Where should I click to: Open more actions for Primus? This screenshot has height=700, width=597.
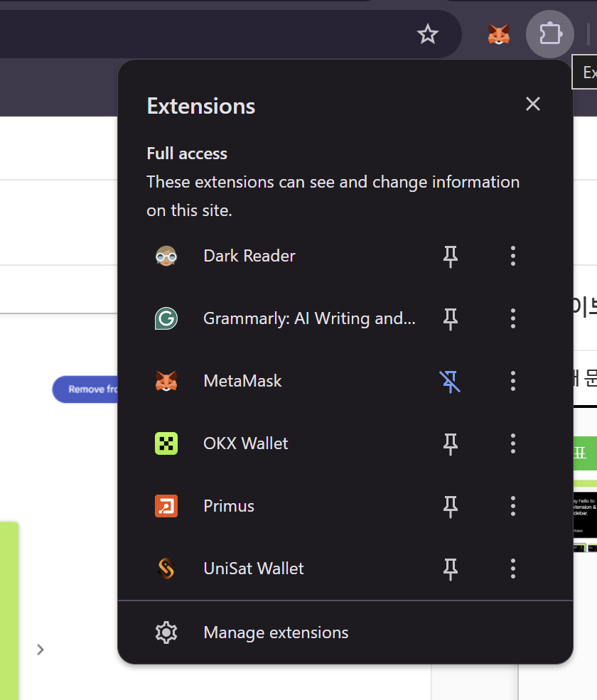pyautogui.click(x=513, y=506)
